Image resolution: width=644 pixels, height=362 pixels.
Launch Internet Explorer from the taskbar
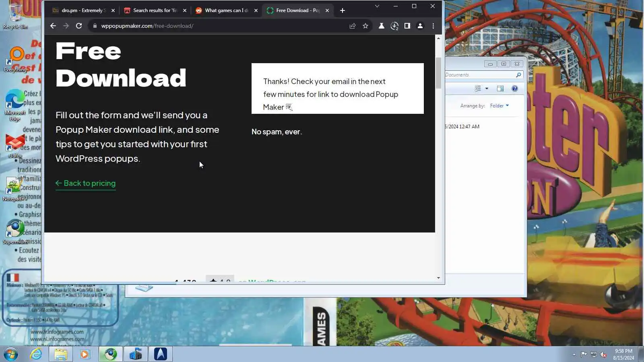pos(36,354)
